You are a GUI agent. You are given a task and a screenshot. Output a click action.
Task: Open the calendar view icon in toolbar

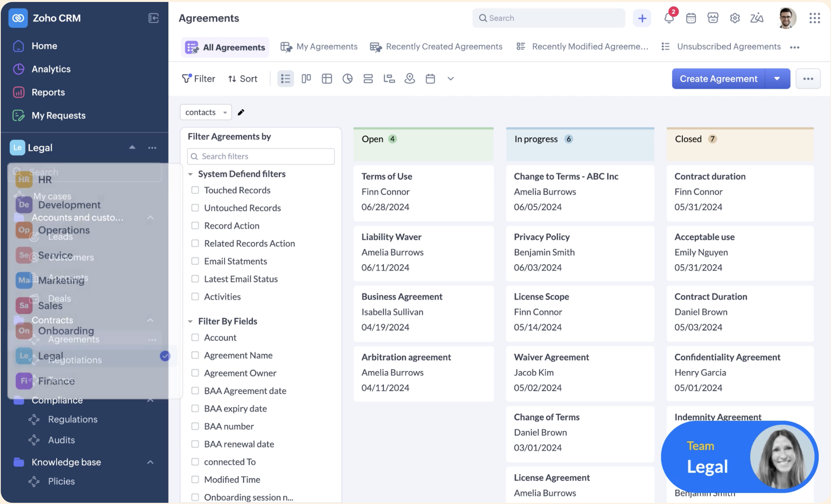point(430,79)
